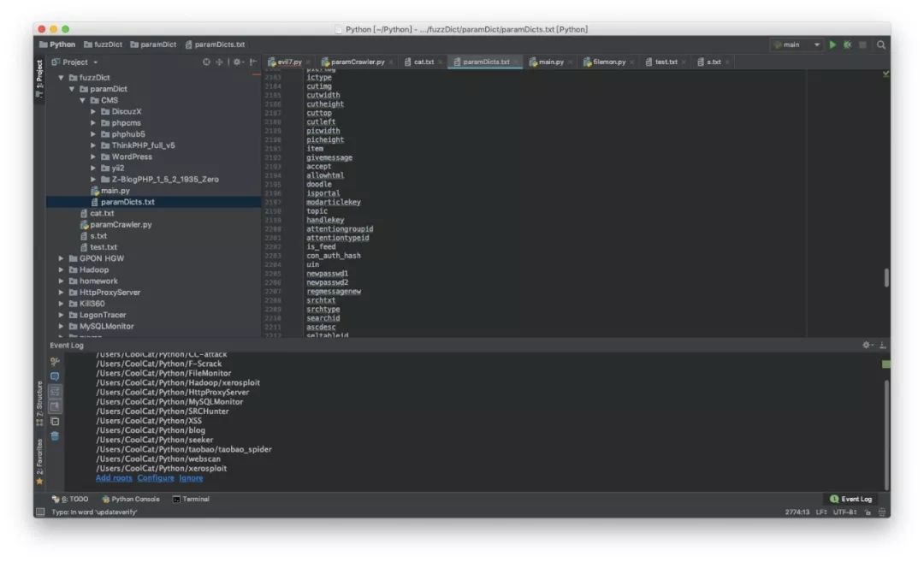924x562 pixels.
Task: Click the editor vertical scrollbar thumb
Action: point(885,277)
